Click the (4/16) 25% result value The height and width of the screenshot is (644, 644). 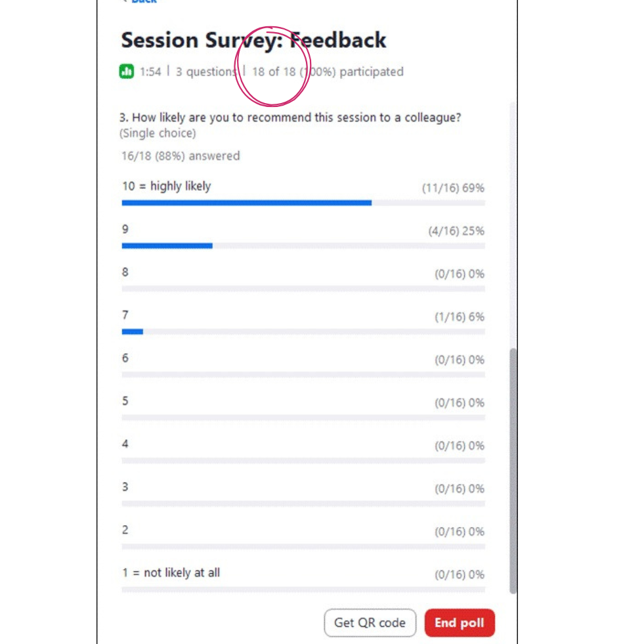(x=456, y=231)
